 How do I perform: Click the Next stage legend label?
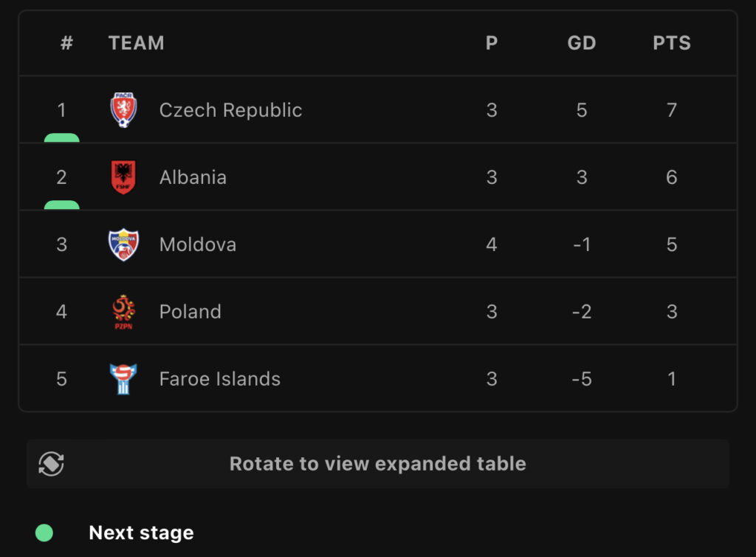coord(141,533)
